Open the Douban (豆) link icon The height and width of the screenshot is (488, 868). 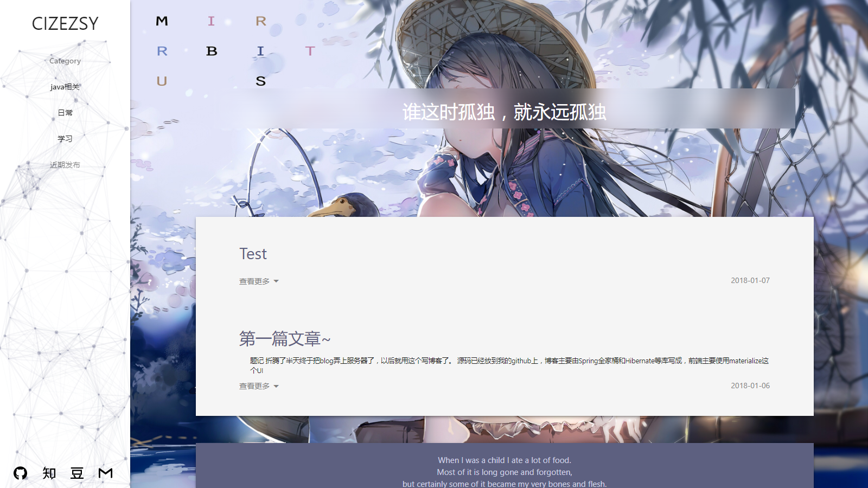click(x=77, y=473)
